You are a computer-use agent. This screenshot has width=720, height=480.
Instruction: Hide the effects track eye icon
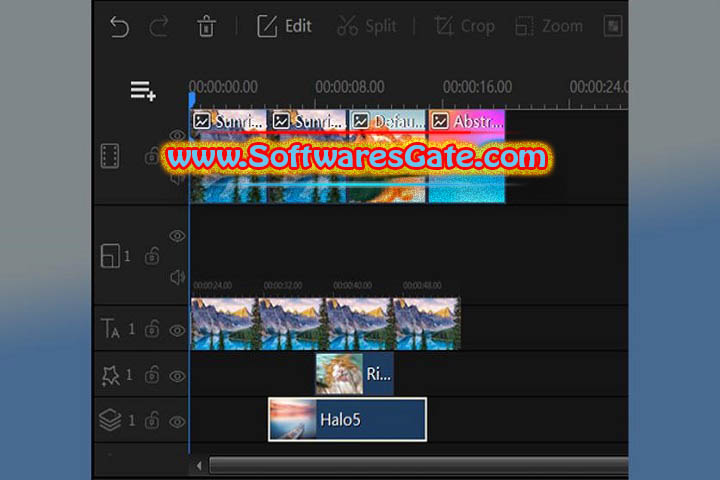pos(177,377)
